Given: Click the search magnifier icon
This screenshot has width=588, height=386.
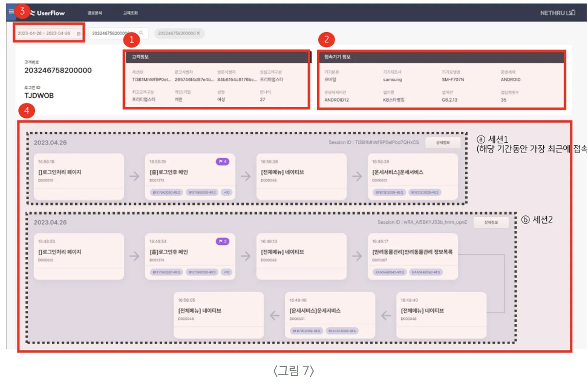Looking at the screenshot, I should click(141, 33).
